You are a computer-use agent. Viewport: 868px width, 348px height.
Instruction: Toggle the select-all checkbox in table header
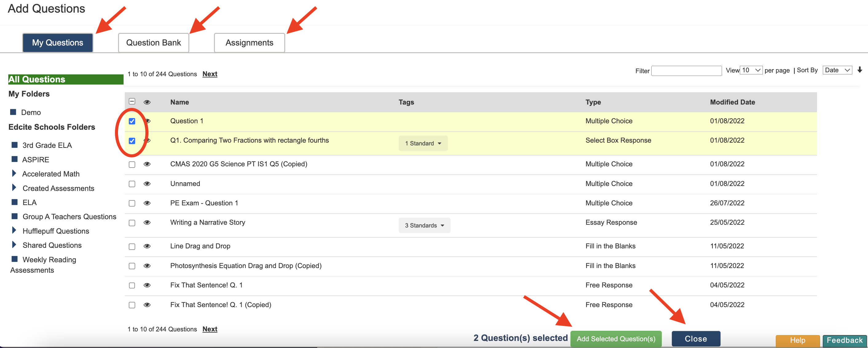[132, 101]
